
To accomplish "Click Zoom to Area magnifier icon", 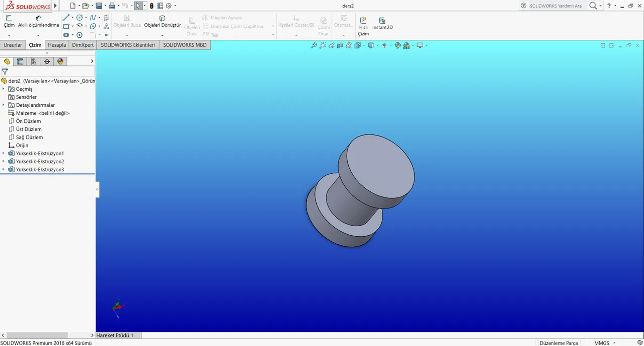I will [323, 45].
